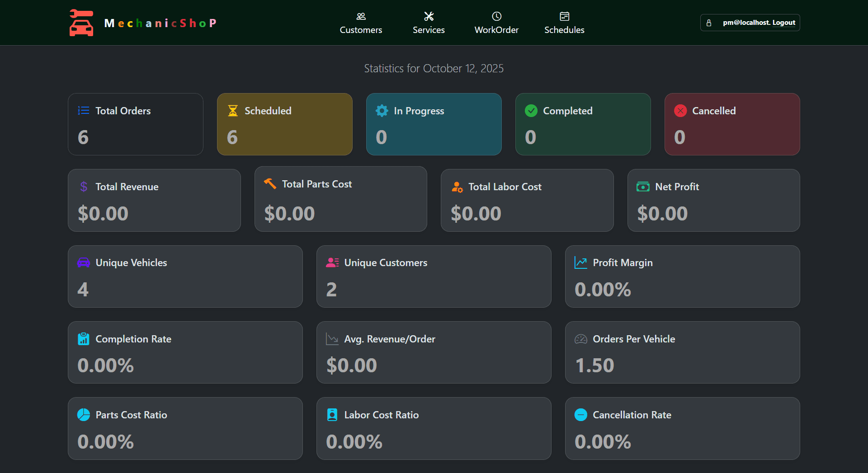Viewport: 868px width, 473px height.
Task: Click the Net Profit card
Action: coord(713,200)
